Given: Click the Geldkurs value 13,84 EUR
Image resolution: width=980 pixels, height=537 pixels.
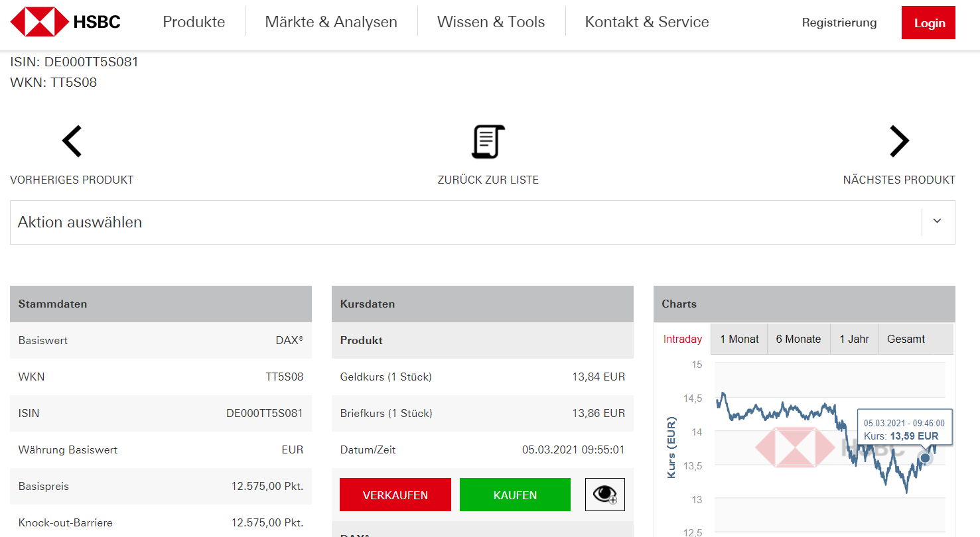Looking at the screenshot, I should 598,377.
